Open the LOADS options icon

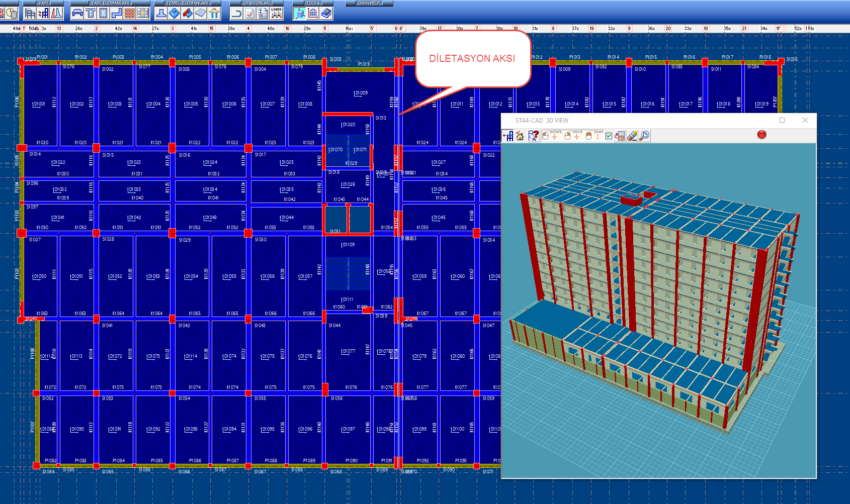click(276, 14)
